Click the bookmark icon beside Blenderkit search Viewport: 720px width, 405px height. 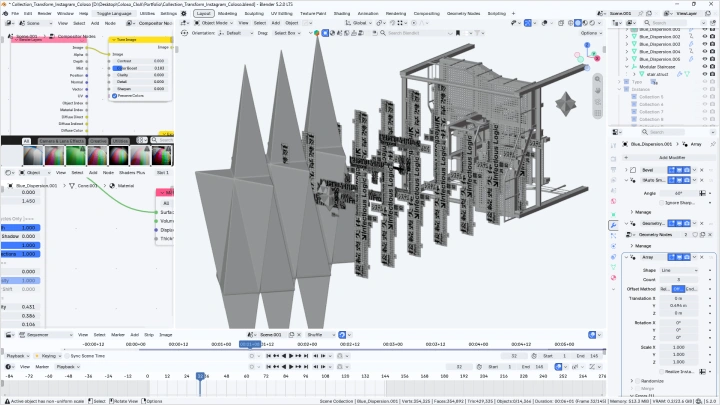(x=458, y=33)
